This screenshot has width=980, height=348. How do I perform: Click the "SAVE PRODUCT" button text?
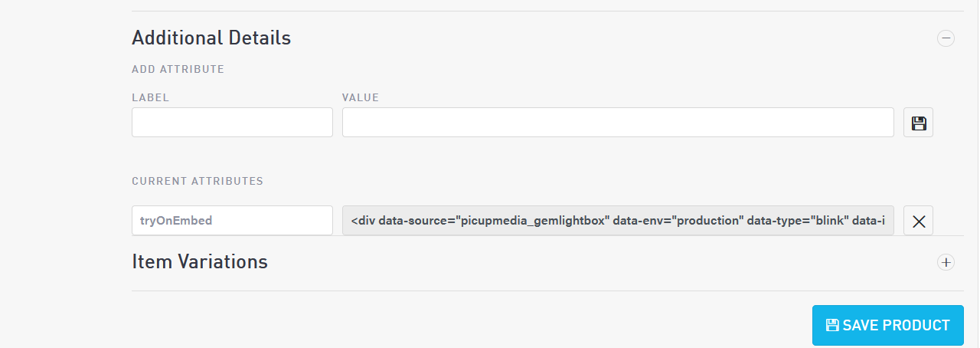point(896,325)
